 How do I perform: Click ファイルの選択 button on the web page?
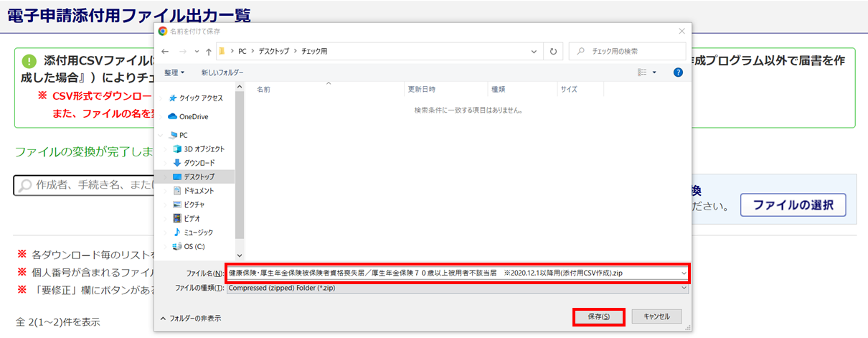(793, 205)
